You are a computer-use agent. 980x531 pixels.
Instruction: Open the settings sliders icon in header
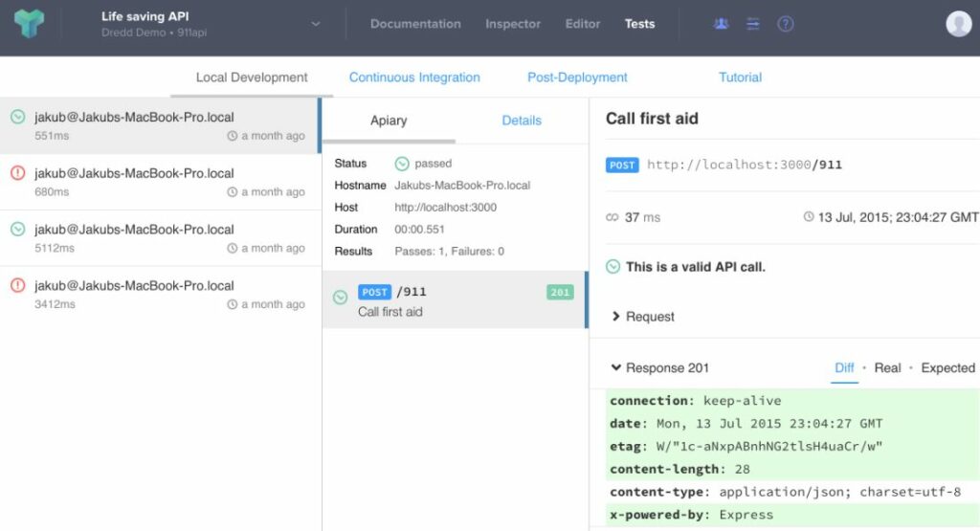pos(753,24)
